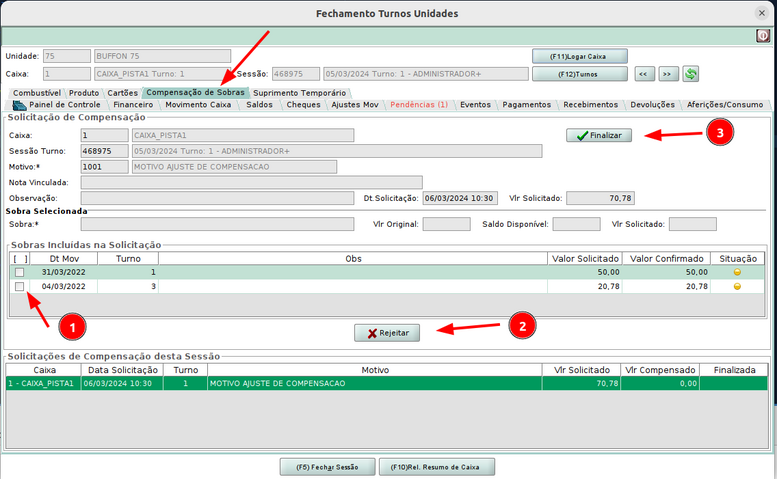Switch to the Pendências (1) tab
The width and height of the screenshot is (777, 479).
[419, 104]
